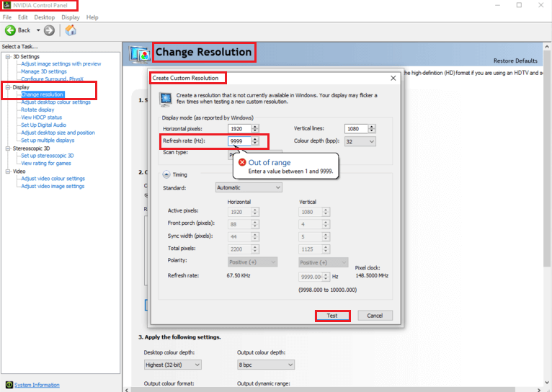Open the Standard timing dropdown

[x=249, y=187]
